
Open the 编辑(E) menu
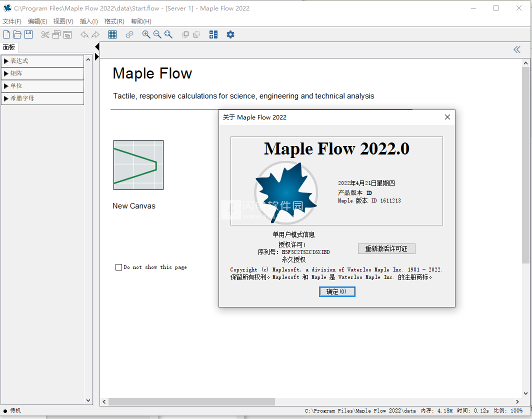tap(37, 21)
